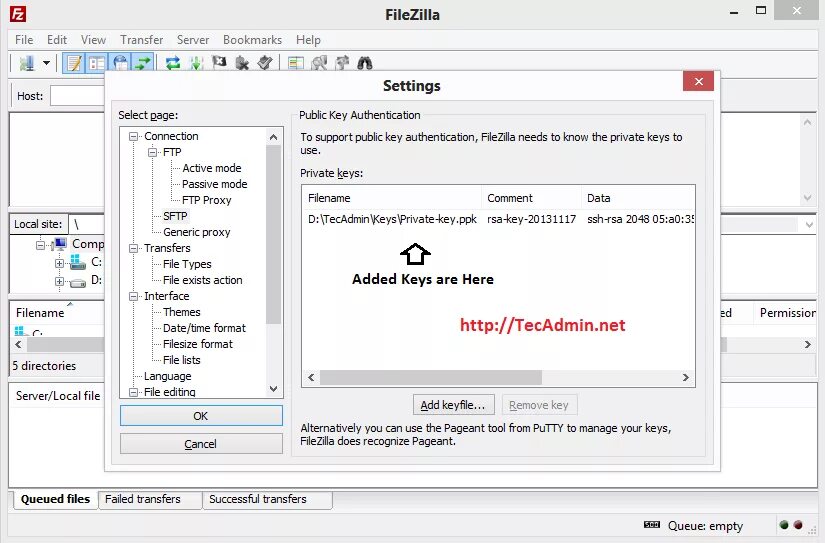Open the Site Manager toolbar icon

pyautogui.click(x=26, y=63)
